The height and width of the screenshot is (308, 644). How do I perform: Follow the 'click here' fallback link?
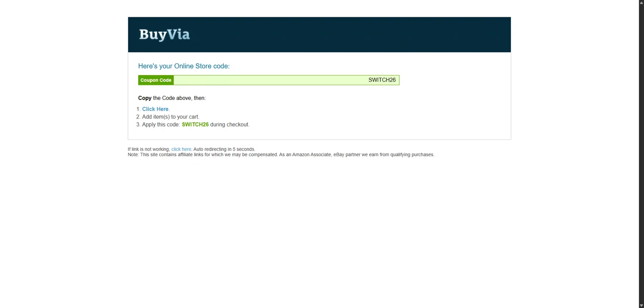(x=181, y=149)
